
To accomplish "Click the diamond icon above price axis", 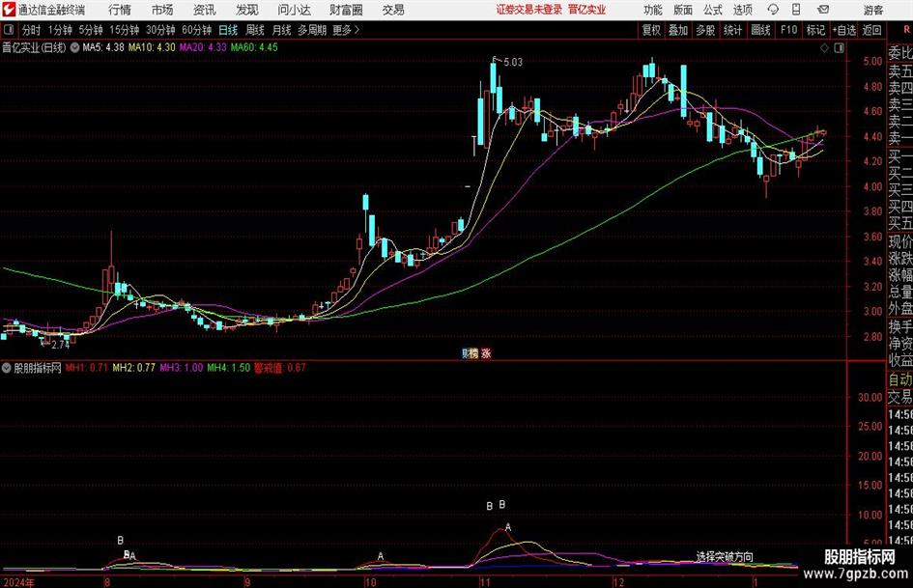I will click(x=824, y=47).
